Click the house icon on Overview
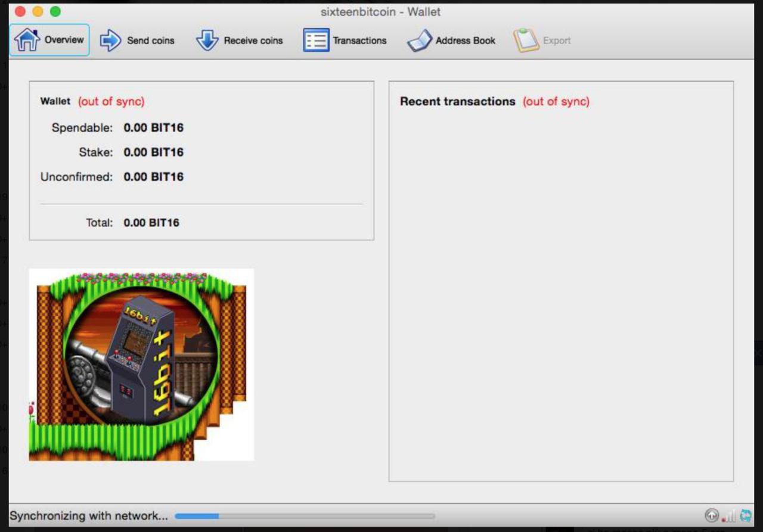The image size is (763, 532). pos(26,40)
